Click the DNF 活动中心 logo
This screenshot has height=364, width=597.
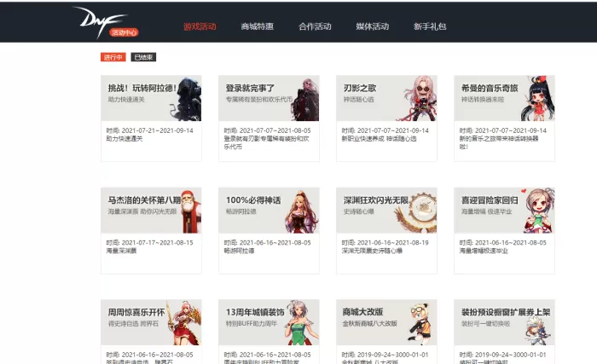[x=106, y=22]
